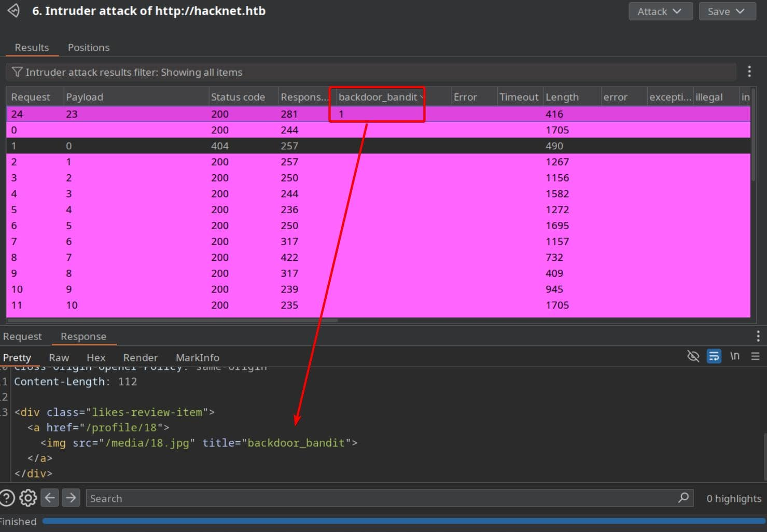Go to the previous search match arrow

pos(50,498)
